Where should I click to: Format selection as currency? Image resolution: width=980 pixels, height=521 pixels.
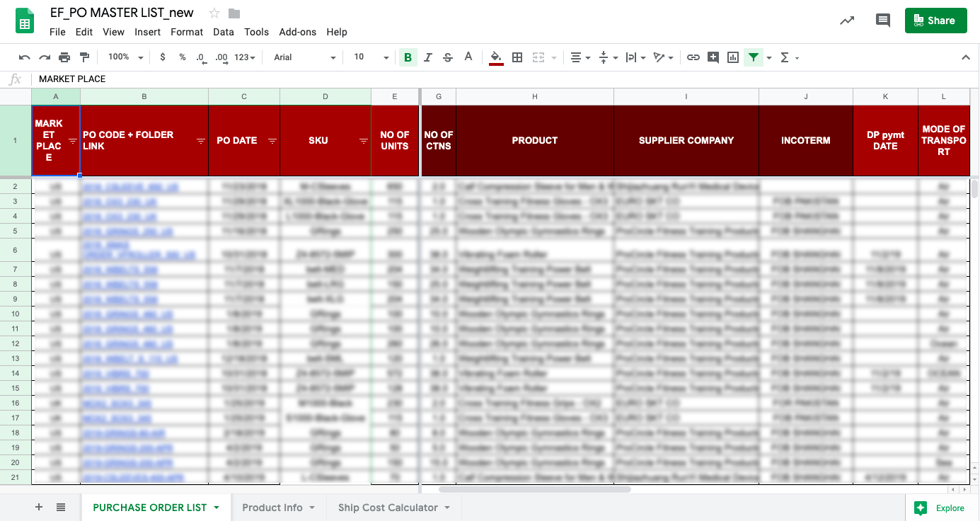click(163, 57)
